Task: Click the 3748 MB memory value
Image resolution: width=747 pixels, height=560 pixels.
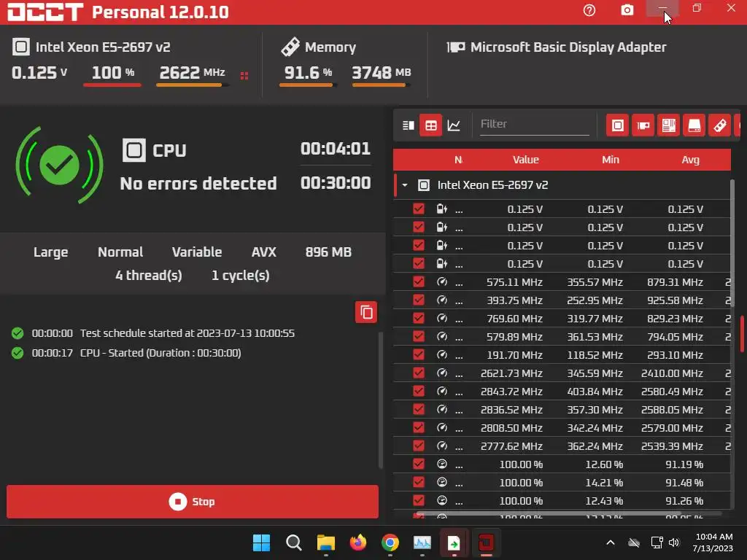Action: click(x=381, y=72)
